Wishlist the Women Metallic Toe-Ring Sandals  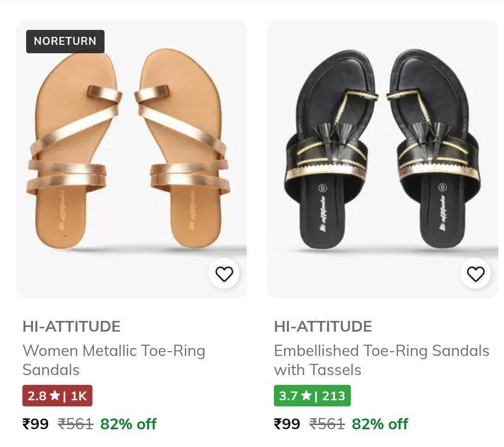pos(224,274)
